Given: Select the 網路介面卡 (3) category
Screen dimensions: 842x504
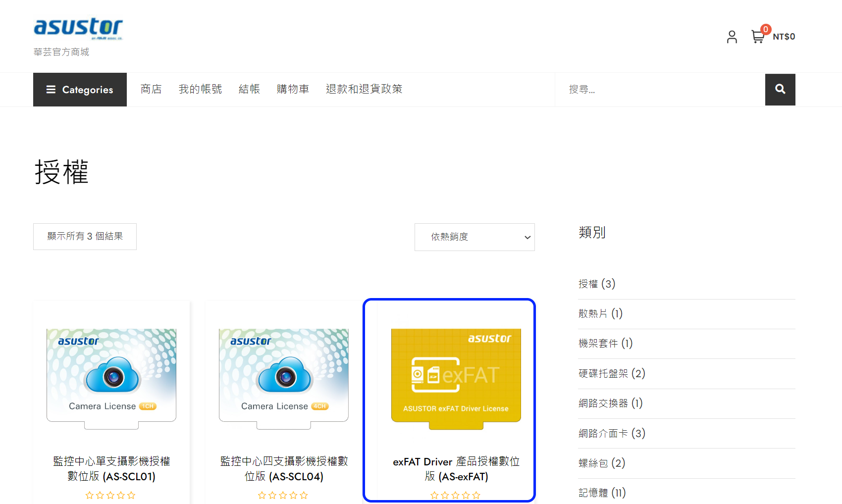Looking at the screenshot, I should [x=612, y=434].
